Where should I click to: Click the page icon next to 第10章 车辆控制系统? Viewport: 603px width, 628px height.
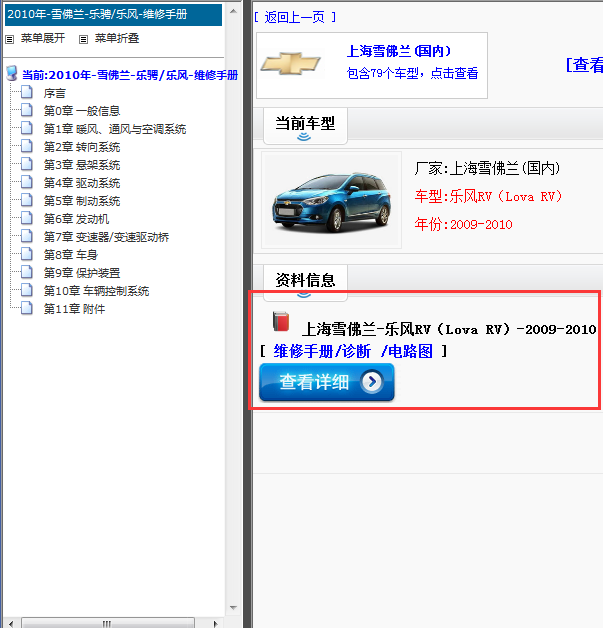pos(27,290)
